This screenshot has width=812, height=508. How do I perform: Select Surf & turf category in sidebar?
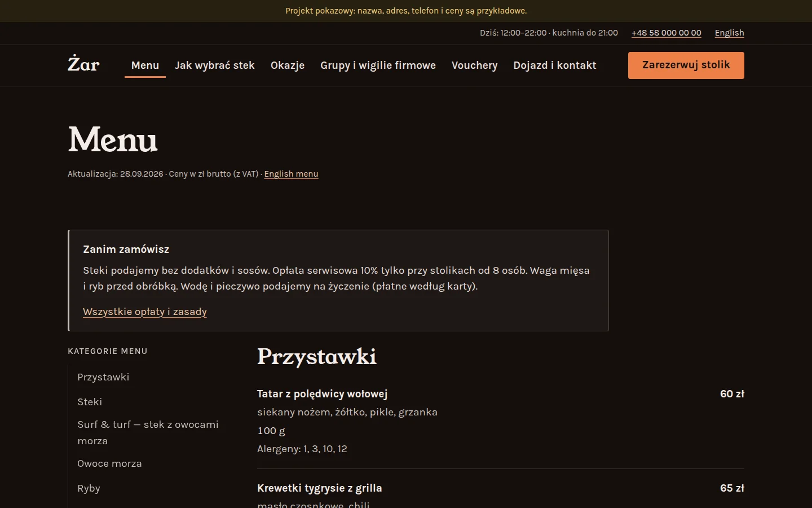click(148, 432)
